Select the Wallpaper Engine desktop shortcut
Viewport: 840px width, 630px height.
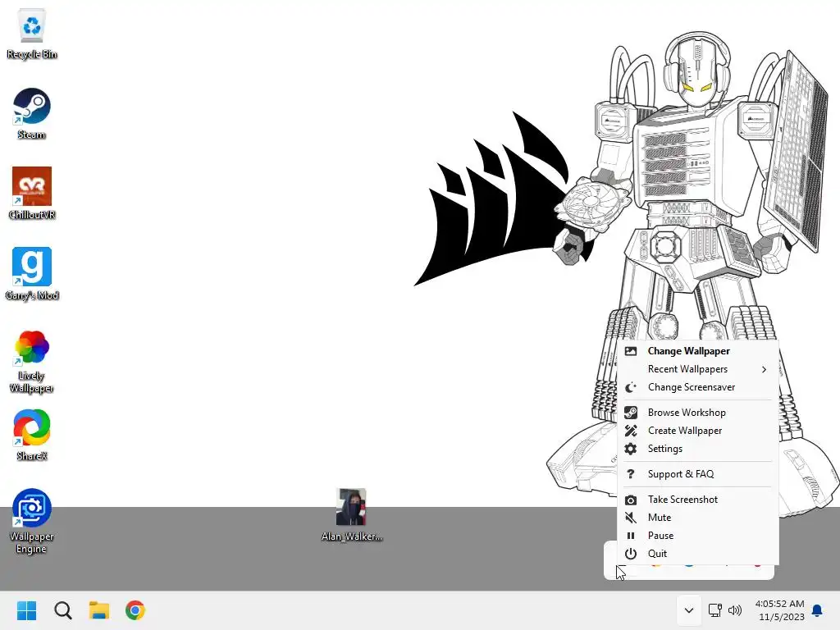32,522
